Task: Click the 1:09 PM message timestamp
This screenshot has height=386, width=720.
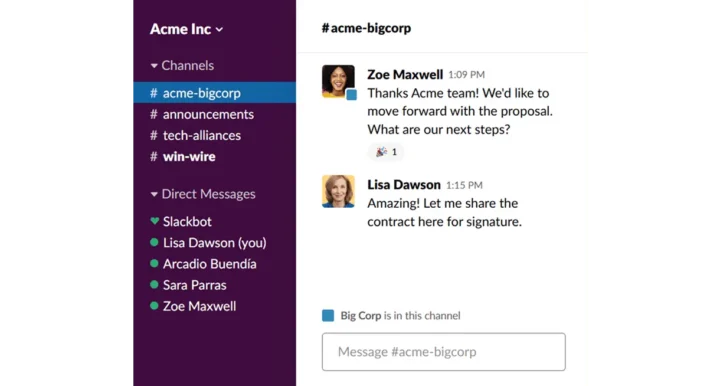Action: [467, 75]
